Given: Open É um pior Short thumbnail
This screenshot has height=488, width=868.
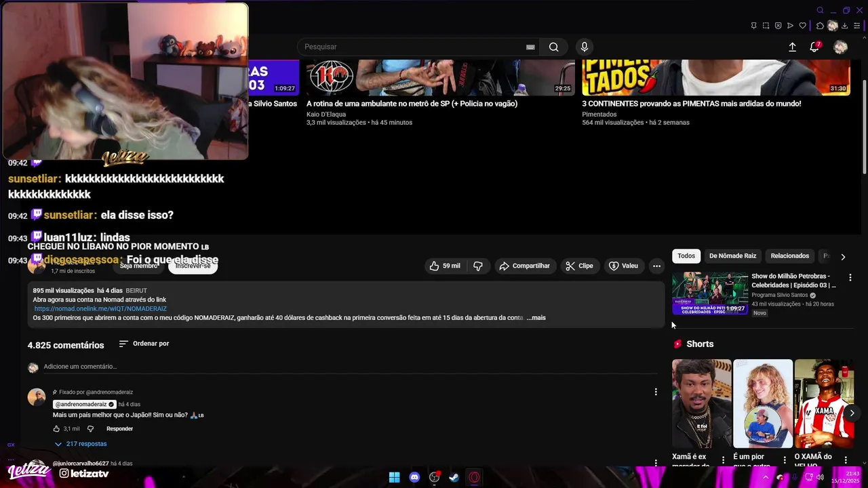Looking at the screenshot, I should coord(763,403).
